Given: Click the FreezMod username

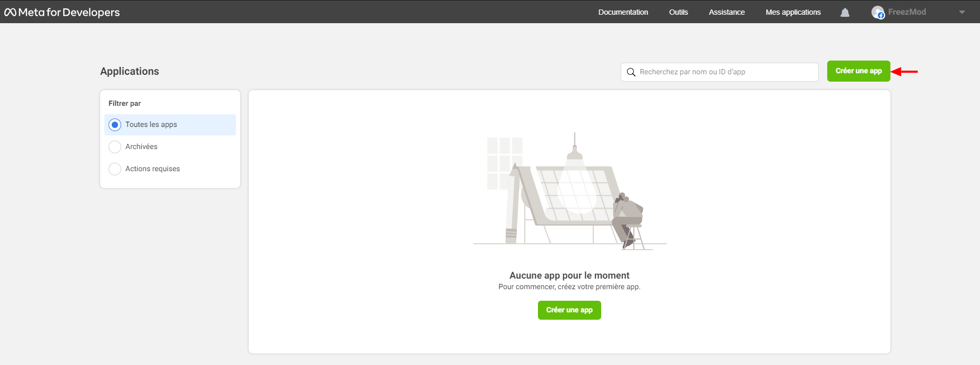Looking at the screenshot, I should tap(907, 12).
